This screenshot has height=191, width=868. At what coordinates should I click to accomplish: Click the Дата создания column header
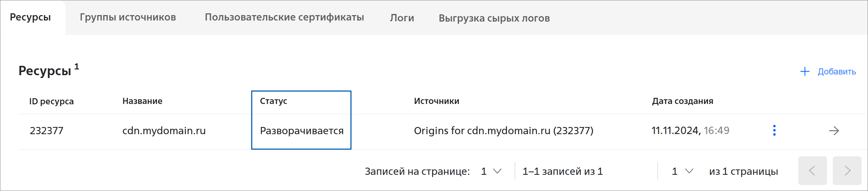tap(682, 101)
